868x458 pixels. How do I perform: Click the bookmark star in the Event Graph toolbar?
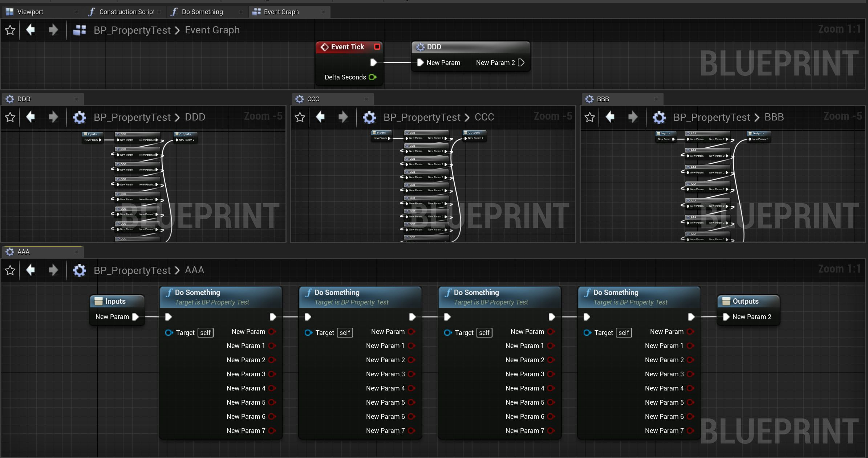(x=10, y=30)
